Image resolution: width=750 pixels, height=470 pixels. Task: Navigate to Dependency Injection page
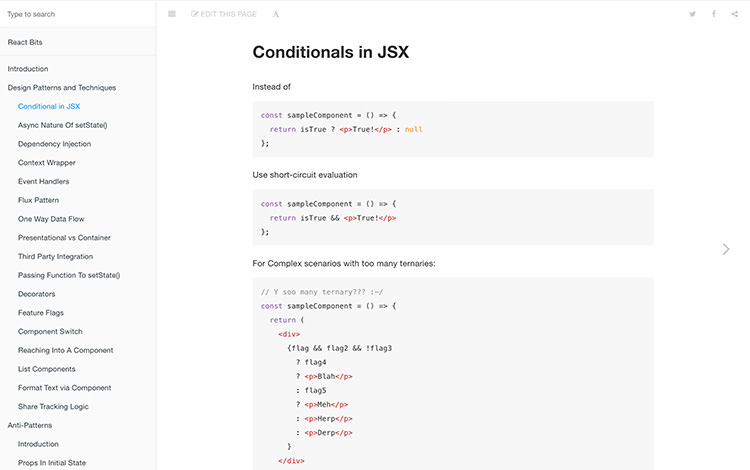[x=54, y=144]
